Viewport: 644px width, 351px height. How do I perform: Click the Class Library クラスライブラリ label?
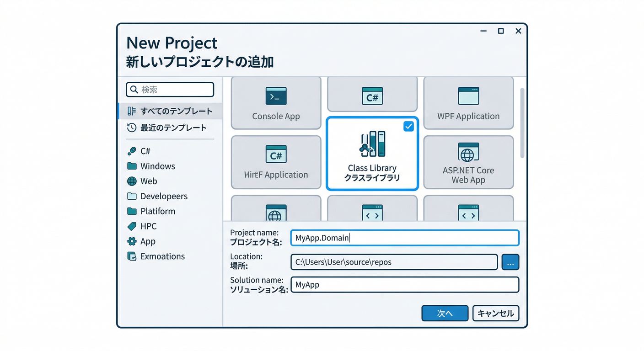click(372, 173)
